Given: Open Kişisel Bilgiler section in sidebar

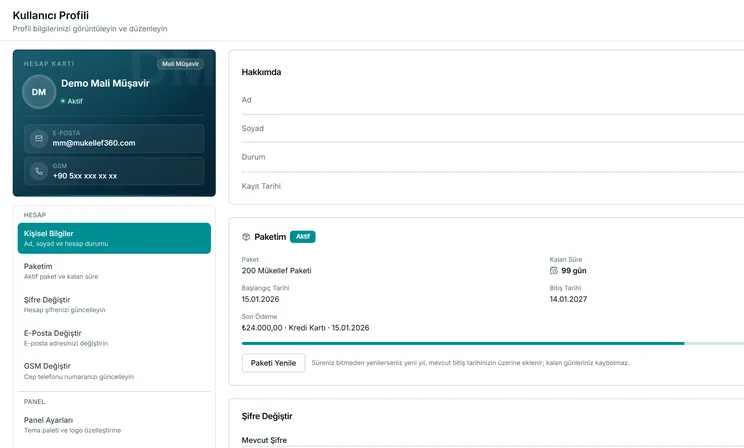Looking at the screenshot, I should [x=114, y=238].
